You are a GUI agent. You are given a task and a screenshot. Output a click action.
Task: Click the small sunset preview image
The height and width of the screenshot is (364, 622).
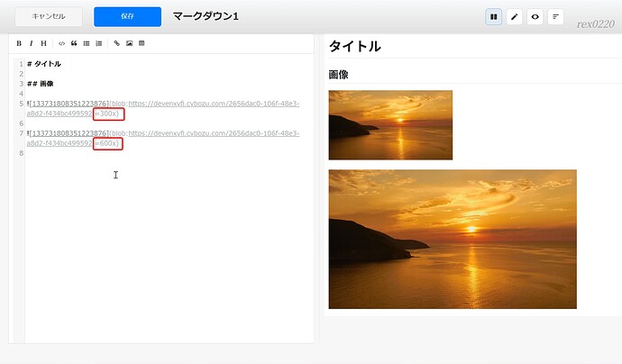[x=390, y=124]
